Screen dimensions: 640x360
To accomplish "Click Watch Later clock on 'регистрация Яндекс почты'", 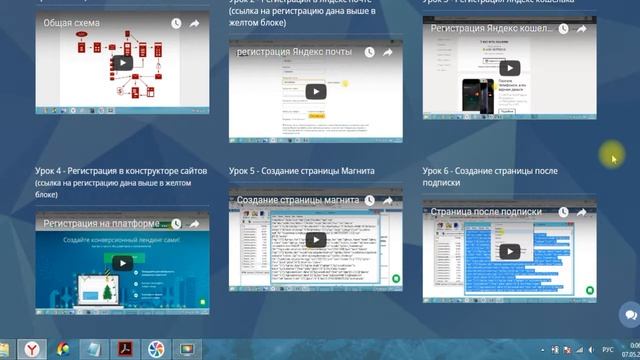I will point(369,52).
